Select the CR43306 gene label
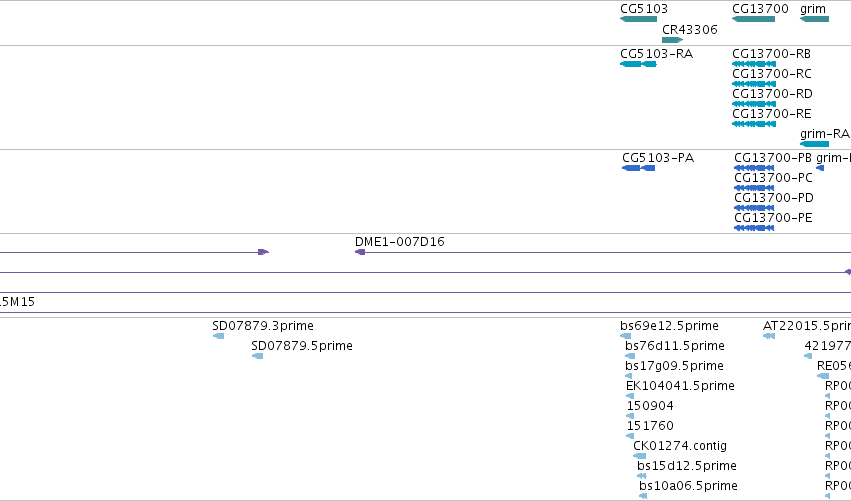 click(x=689, y=29)
